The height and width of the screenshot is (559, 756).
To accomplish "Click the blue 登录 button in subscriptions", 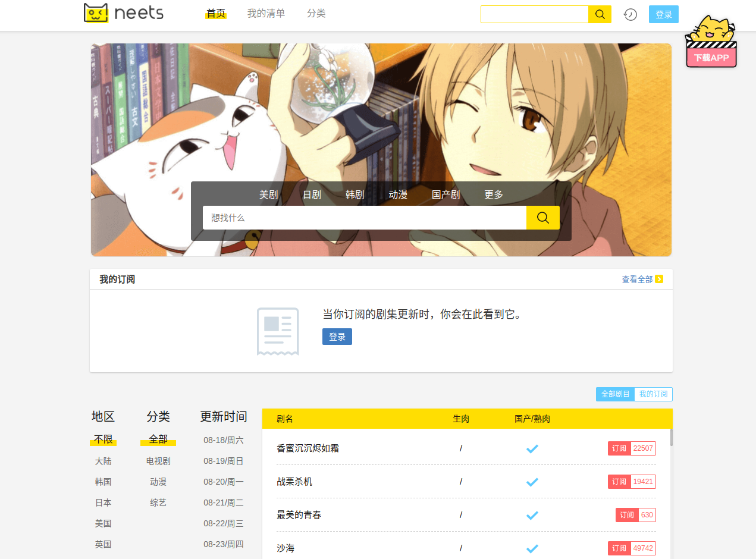I will (337, 337).
